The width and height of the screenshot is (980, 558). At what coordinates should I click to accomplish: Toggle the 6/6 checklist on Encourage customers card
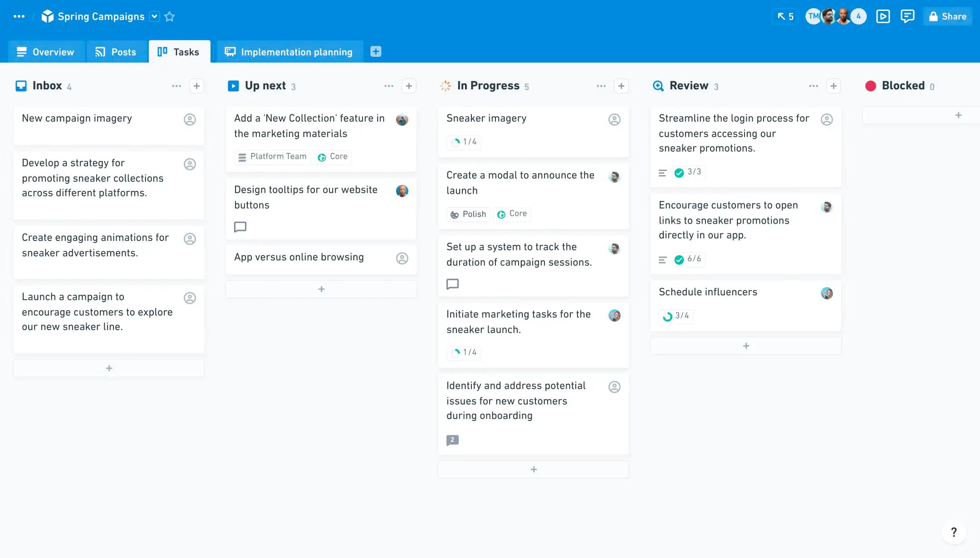(x=688, y=259)
